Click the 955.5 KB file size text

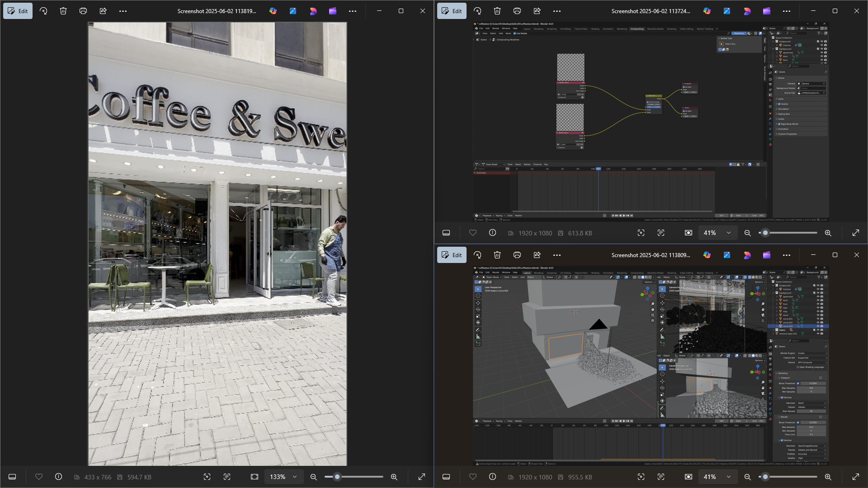click(x=580, y=477)
